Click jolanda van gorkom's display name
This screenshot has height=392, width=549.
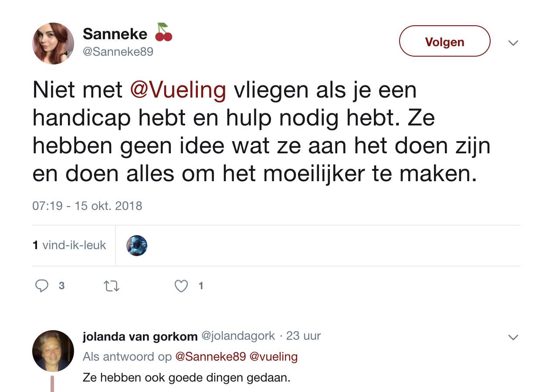(140, 336)
